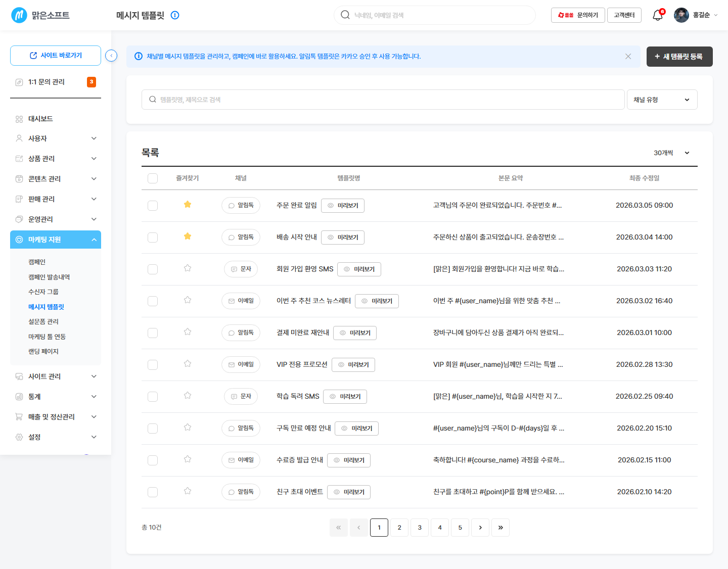Viewport: 728px width, 569px height.
Task: Preview the 결제 미완료 재안내 template
Action: 355,333
